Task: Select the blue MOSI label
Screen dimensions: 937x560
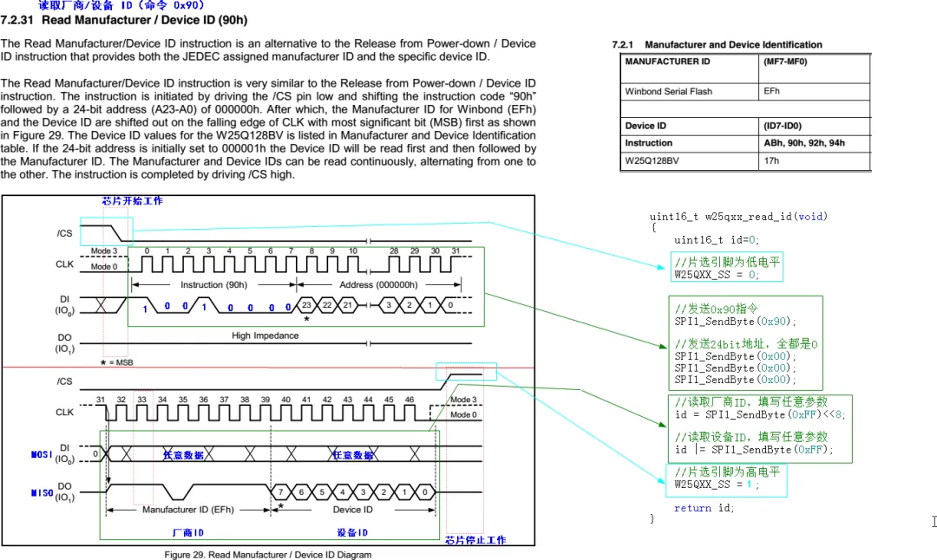Action: (43, 453)
